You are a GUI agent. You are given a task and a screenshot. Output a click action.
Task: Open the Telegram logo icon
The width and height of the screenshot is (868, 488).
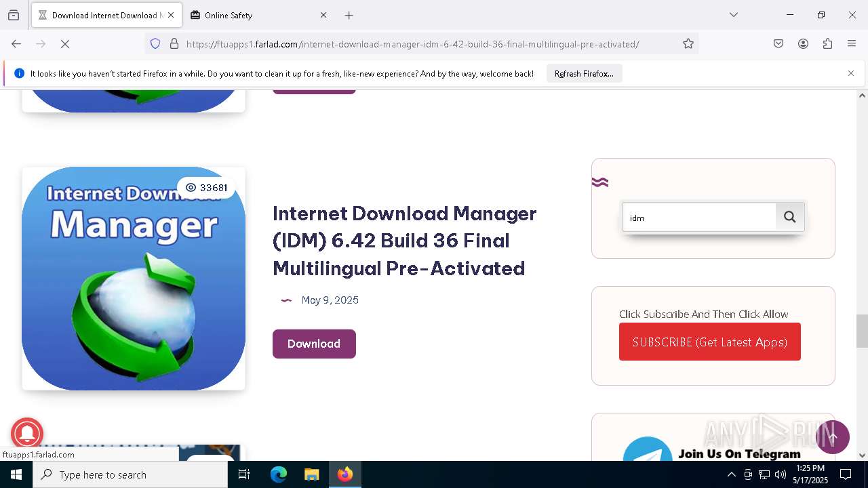tap(647, 449)
